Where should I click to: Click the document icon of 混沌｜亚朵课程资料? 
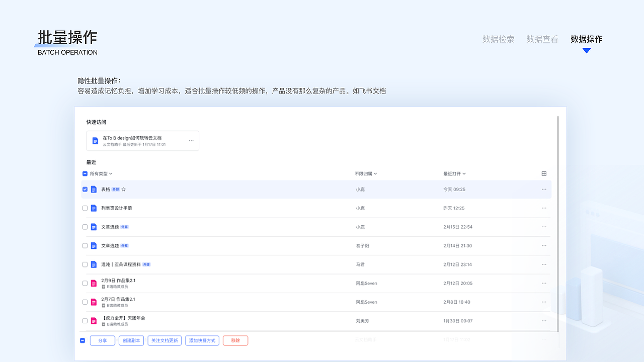pyautogui.click(x=94, y=264)
